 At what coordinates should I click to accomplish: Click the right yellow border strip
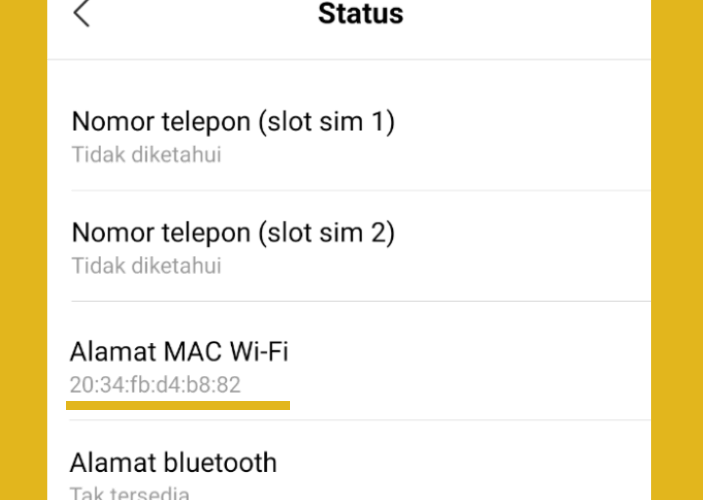pyautogui.click(x=677, y=250)
